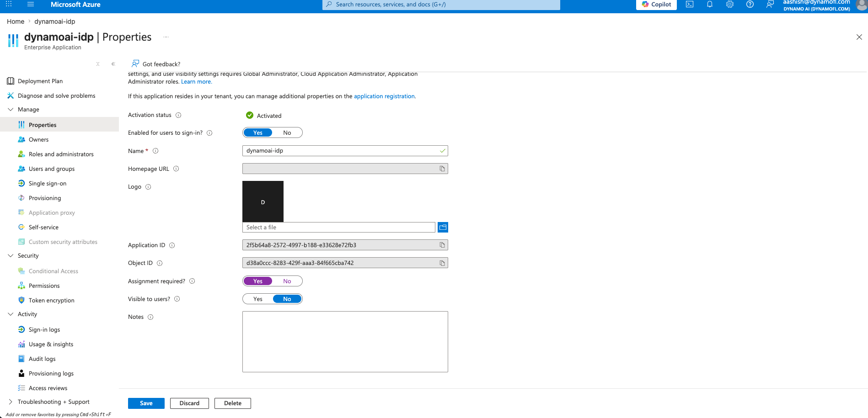Set Assignment required to No

(x=287, y=281)
